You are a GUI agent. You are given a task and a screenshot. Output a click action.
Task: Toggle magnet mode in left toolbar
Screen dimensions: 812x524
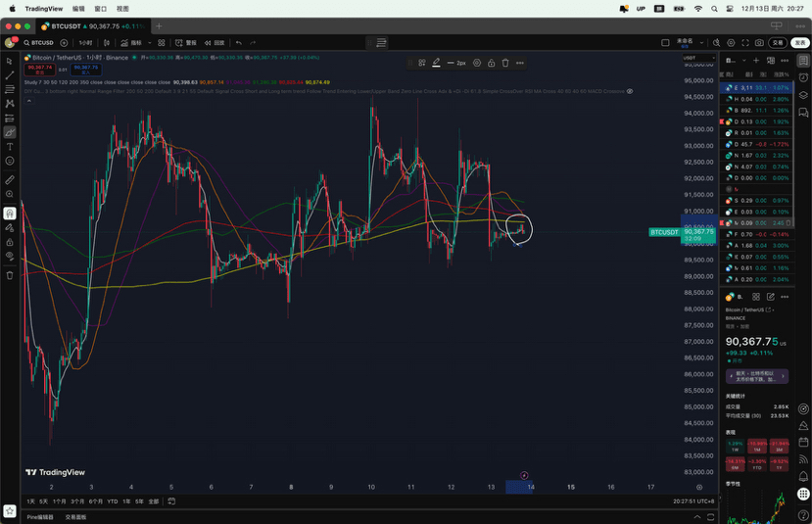(x=10, y=214)
